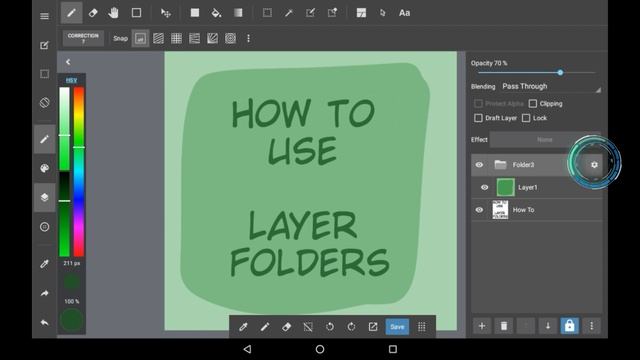Enable the Clipping checkbox

click(533, 104)
